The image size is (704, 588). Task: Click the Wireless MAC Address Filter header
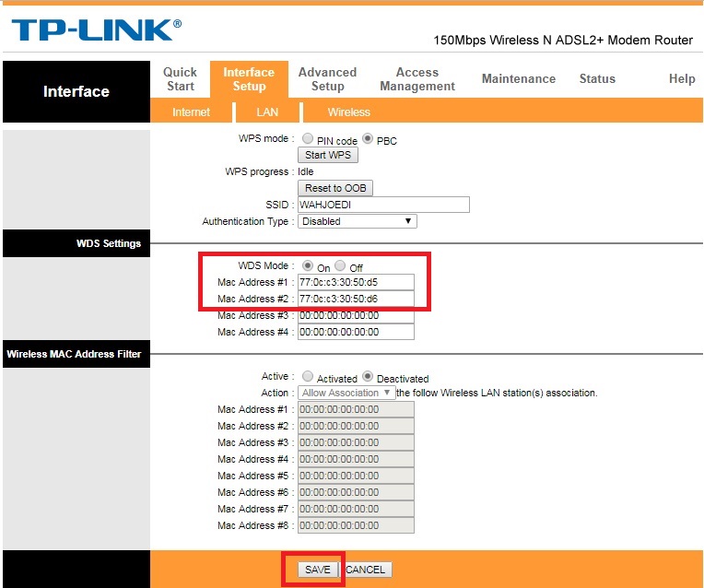(x=76, y=354)
